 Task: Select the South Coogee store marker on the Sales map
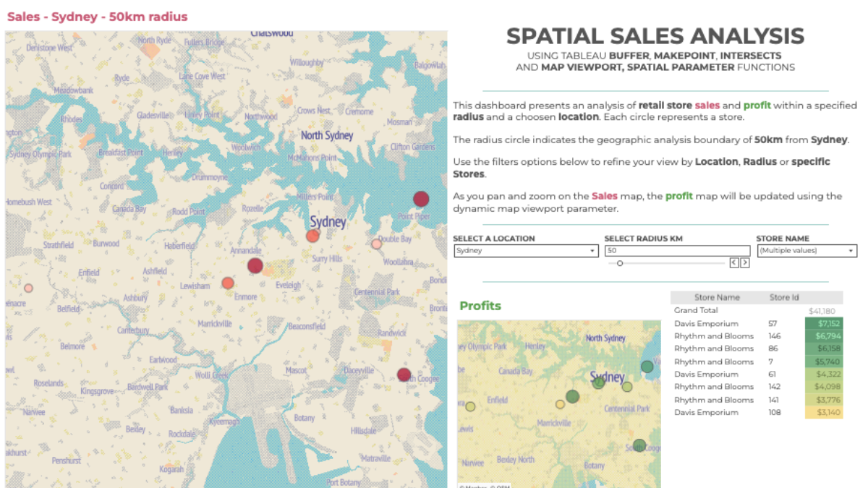pos(404,374)
